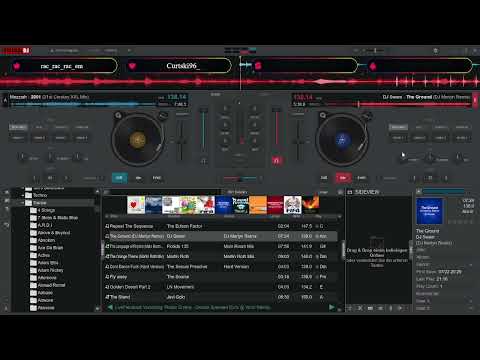Screen dimensions: 480x360
Task: Click the gold-label turntable platter on deck A
Action: (137, 139)
